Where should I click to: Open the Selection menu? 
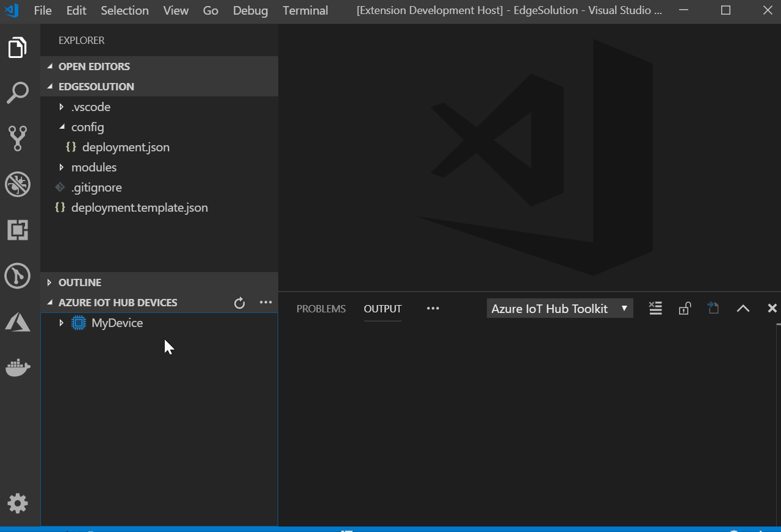124,10
